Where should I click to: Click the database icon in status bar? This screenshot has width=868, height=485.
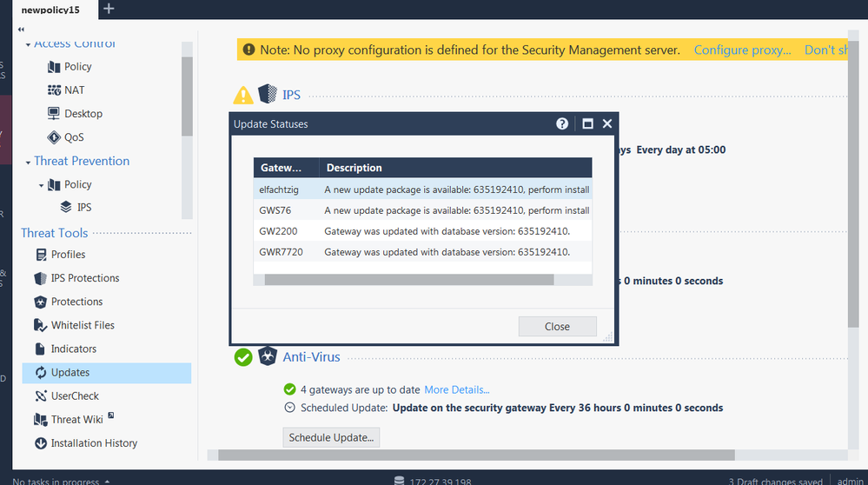(x=399, y=481)
